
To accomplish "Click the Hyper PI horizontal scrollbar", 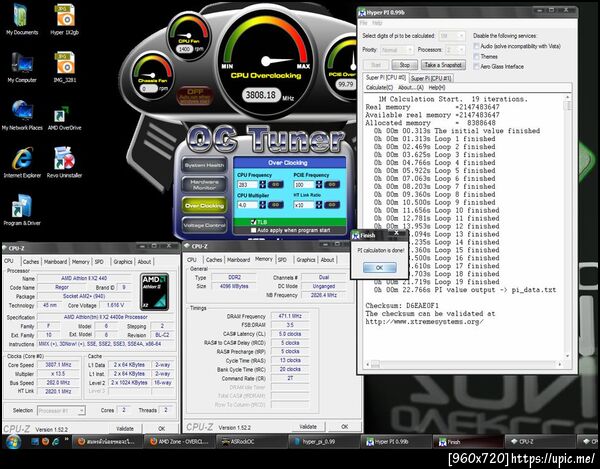I will tap(463, 364).
